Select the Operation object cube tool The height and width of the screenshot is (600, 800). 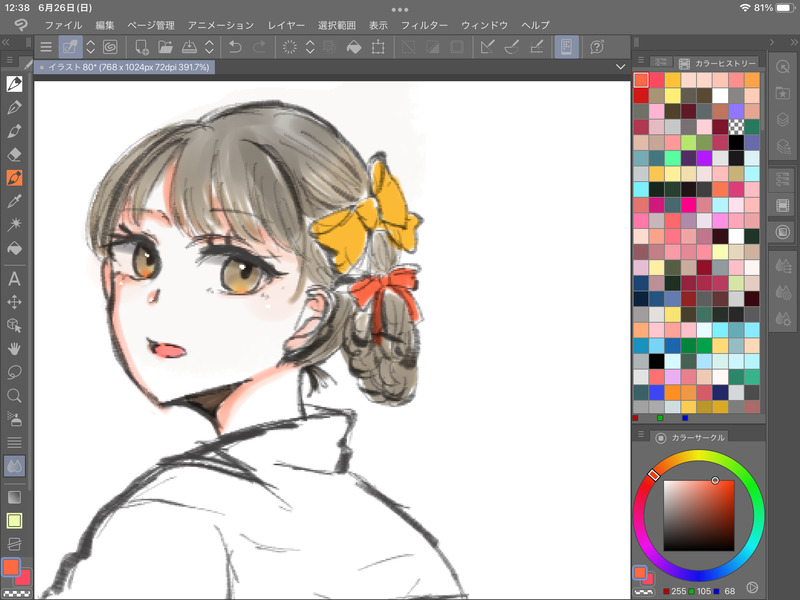(x=14, y=326)
